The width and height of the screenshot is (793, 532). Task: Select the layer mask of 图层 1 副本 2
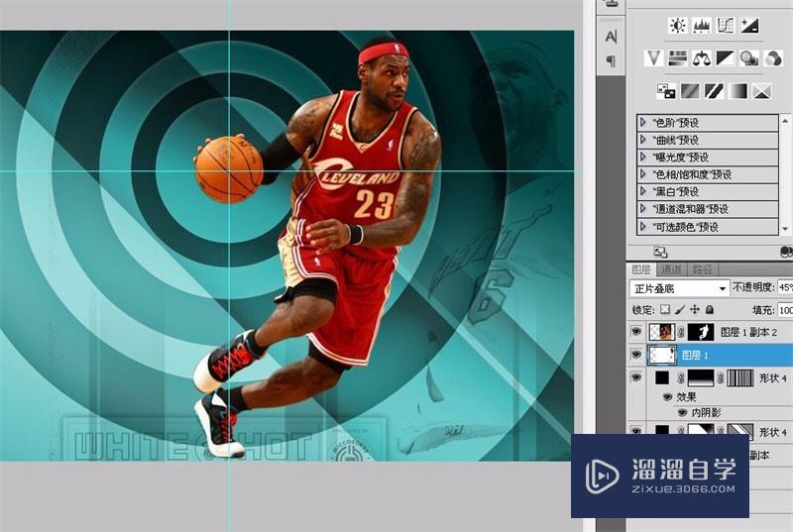pos(701,332)
